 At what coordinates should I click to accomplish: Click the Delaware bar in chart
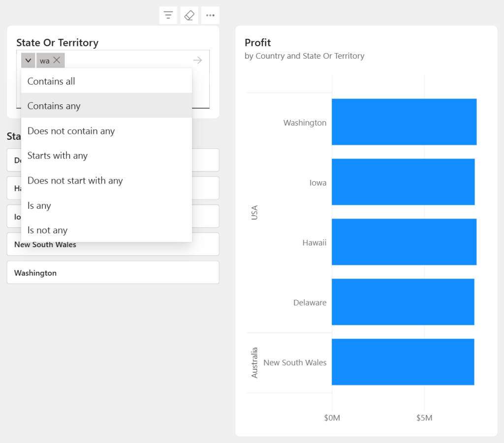tap(403, 302)
